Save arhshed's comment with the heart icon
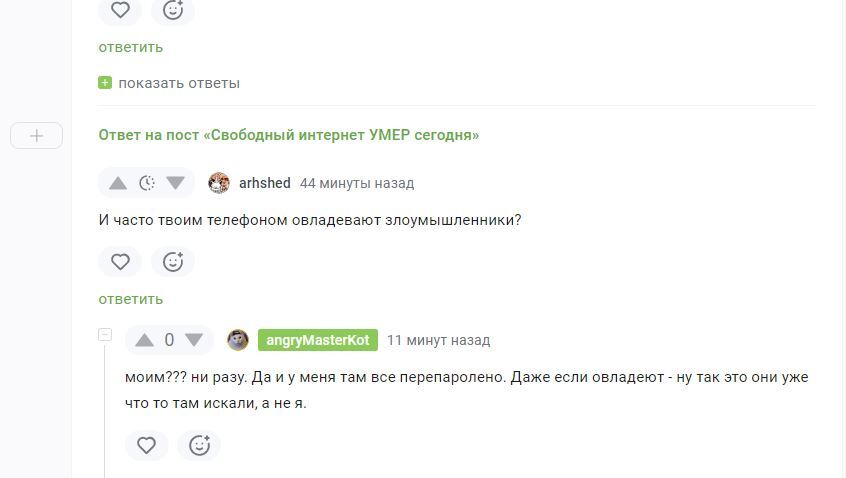846x478 pixels. tap(120, 261)
